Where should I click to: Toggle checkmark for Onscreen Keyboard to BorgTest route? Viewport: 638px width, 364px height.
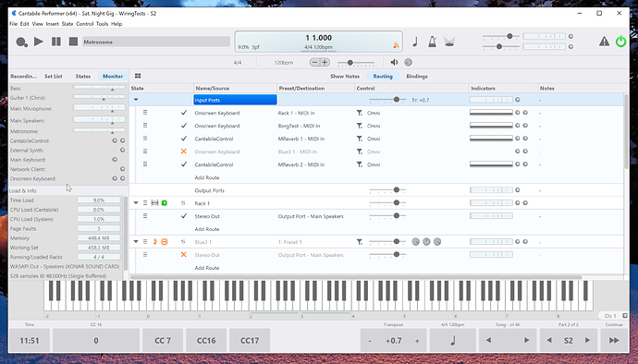tap(184, 126)
